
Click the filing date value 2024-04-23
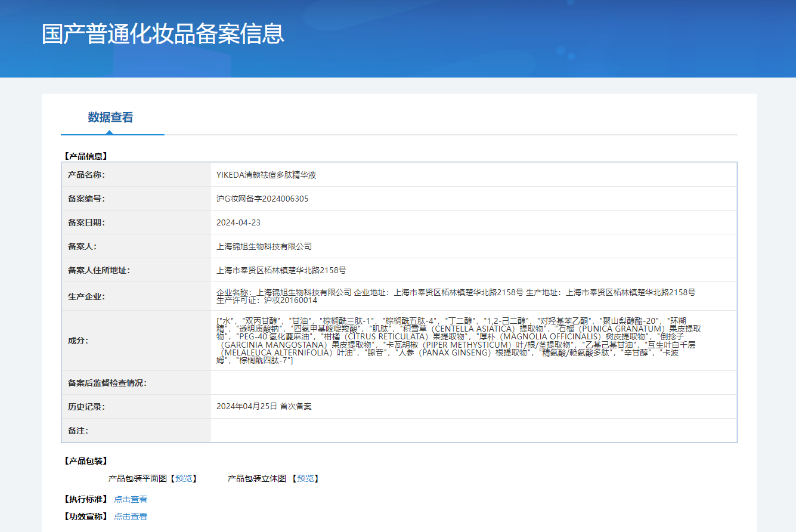(x=239, y=222)
